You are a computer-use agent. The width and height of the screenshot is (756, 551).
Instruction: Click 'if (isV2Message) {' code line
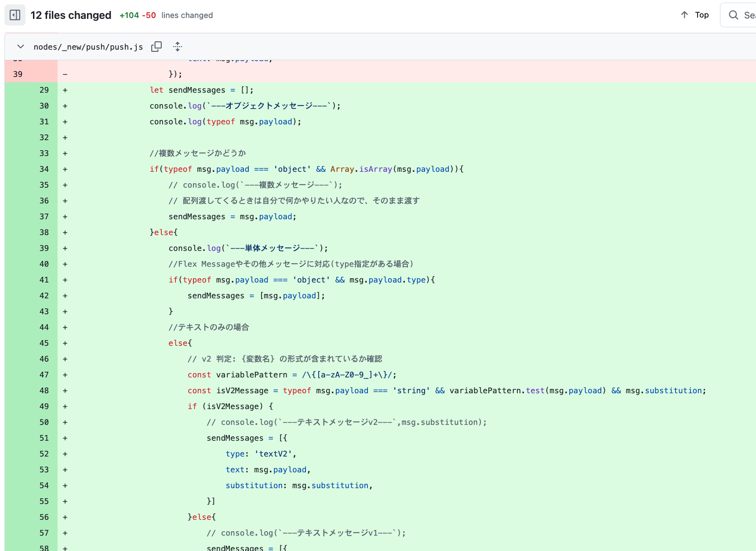[230, 406]
